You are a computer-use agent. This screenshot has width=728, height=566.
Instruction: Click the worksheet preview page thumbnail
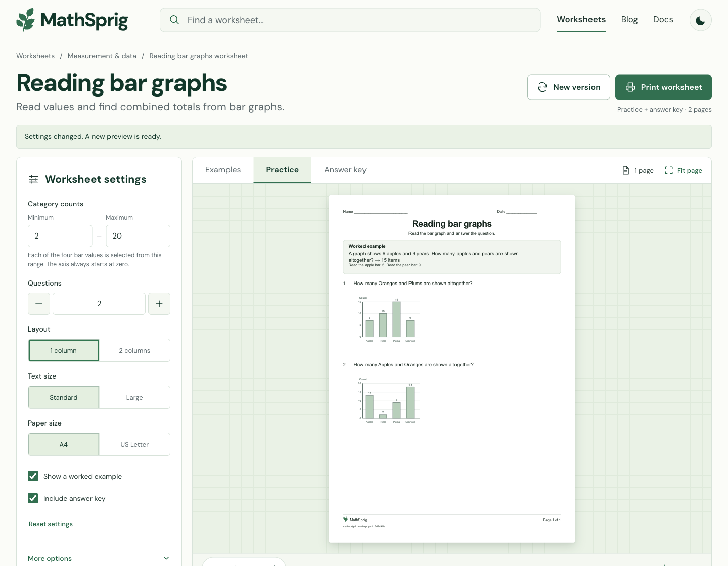point(452,369)
